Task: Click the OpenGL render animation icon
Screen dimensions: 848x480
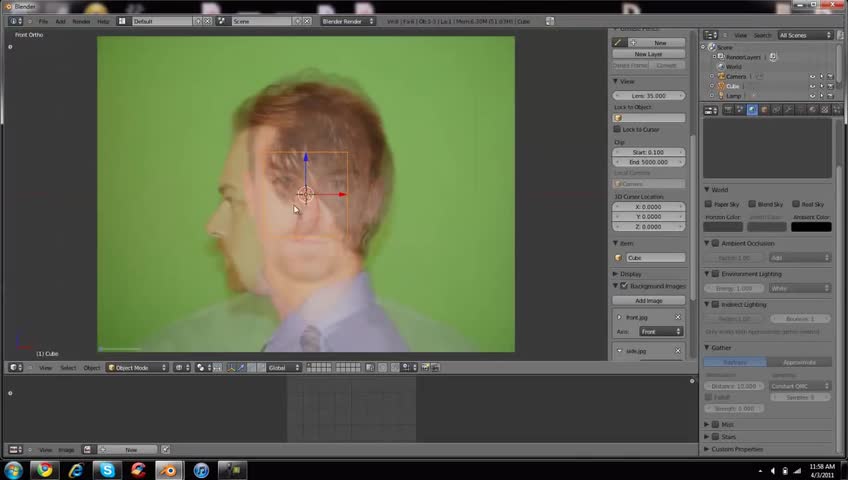Action: coord(435,368)
